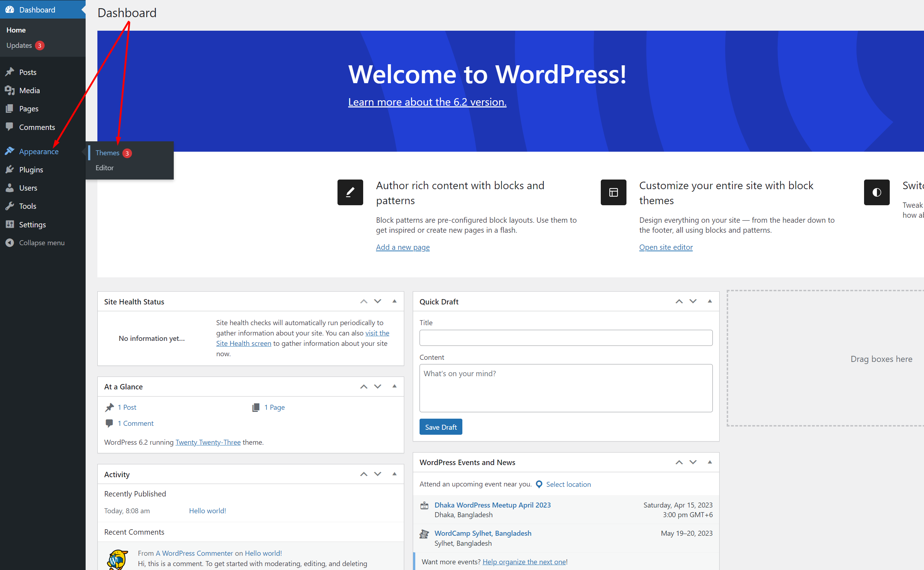Select the Appearance paintbrush icon

click(x=10, y=151)
